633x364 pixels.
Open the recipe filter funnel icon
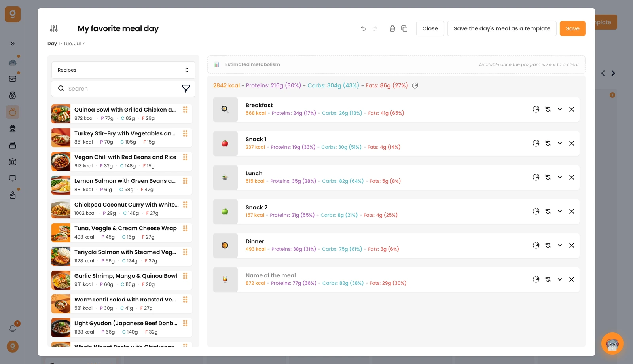point(186,89)
